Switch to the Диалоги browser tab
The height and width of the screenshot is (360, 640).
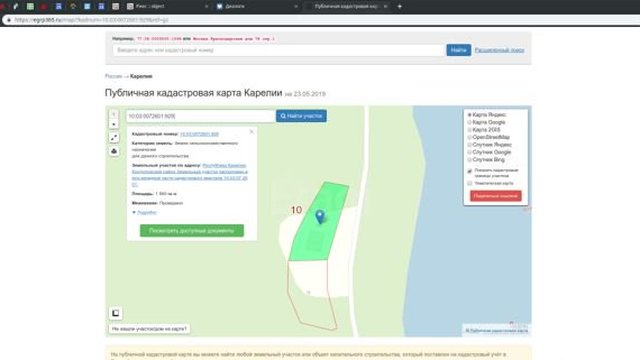(x=255, y=7)
